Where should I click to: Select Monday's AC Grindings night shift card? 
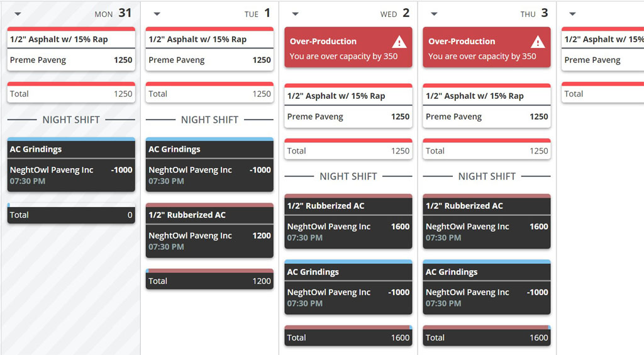[x=71, y=165]
